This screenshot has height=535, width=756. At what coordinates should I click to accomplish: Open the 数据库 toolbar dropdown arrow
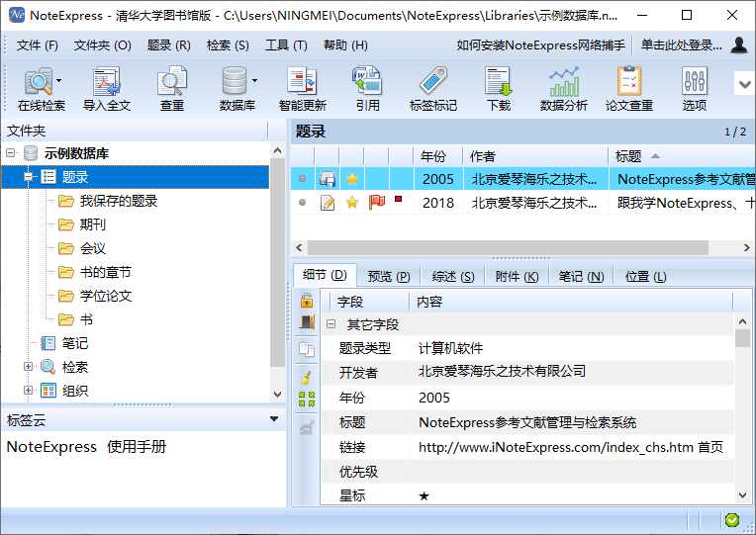(x=255, y=81)
